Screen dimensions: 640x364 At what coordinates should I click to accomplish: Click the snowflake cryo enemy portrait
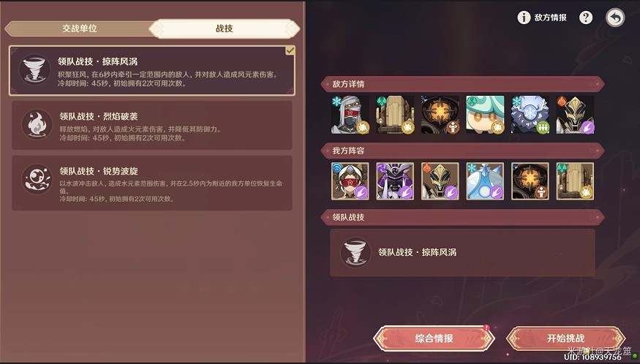tap(530, 115)
